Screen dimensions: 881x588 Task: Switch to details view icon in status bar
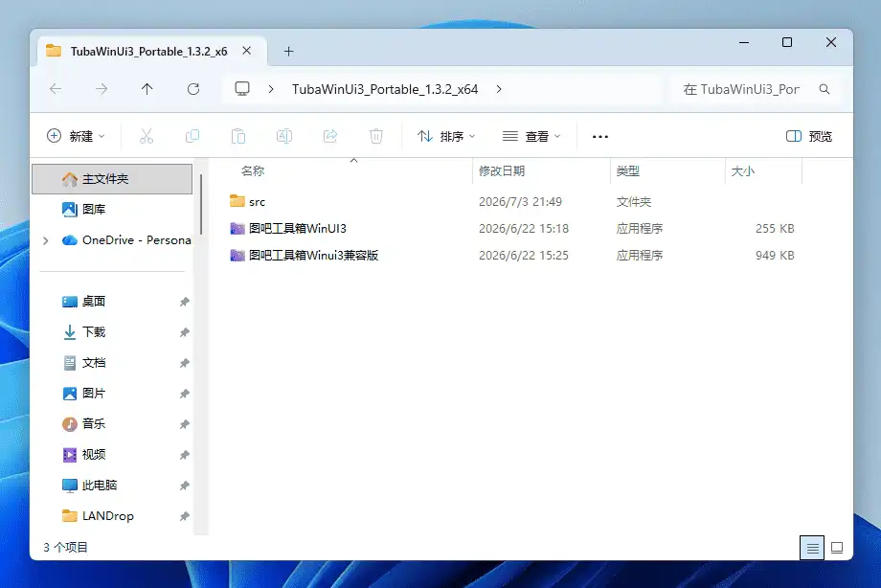coord(812,548)
